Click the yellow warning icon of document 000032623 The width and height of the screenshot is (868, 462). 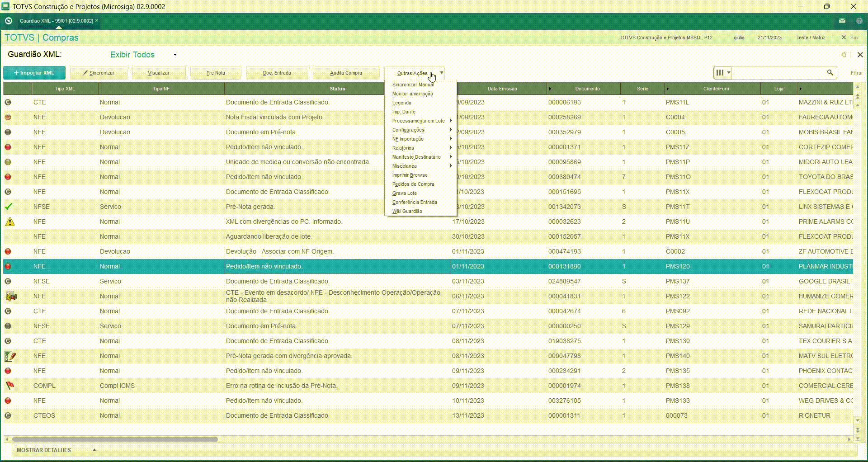click(9, 222)
